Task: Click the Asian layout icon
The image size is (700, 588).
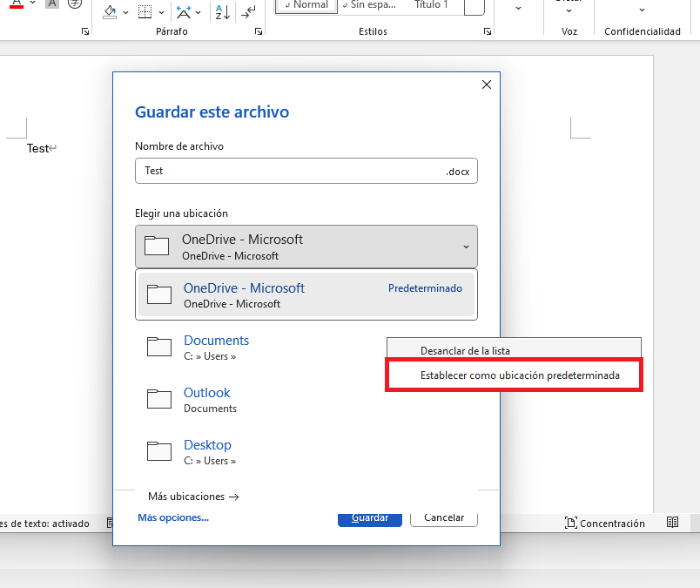Action: click(184, 12)
